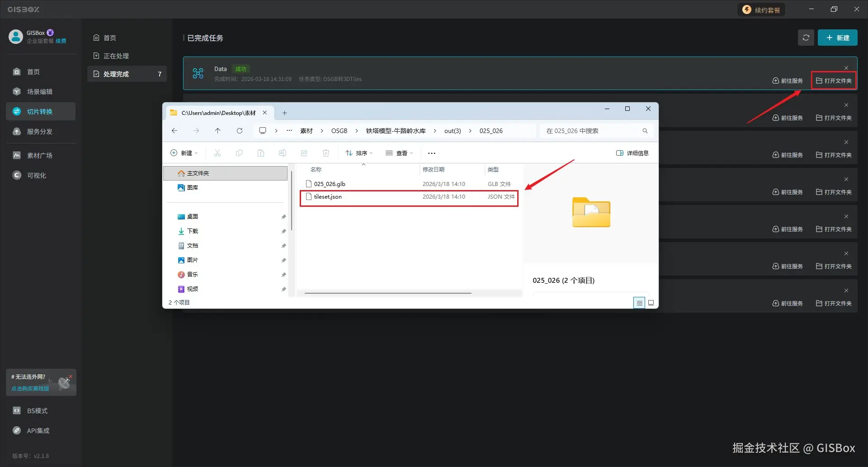Click the GISBox user avatar
This screenshot has width=868, height=467.
coord(16,37)
